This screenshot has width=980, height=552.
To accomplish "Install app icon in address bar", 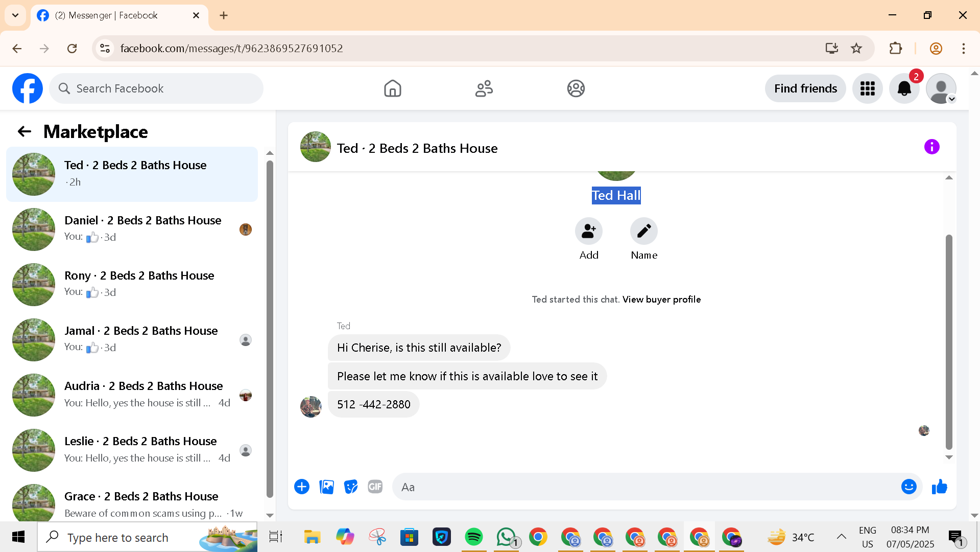I will pyautogui.click(x=831, y=49).
